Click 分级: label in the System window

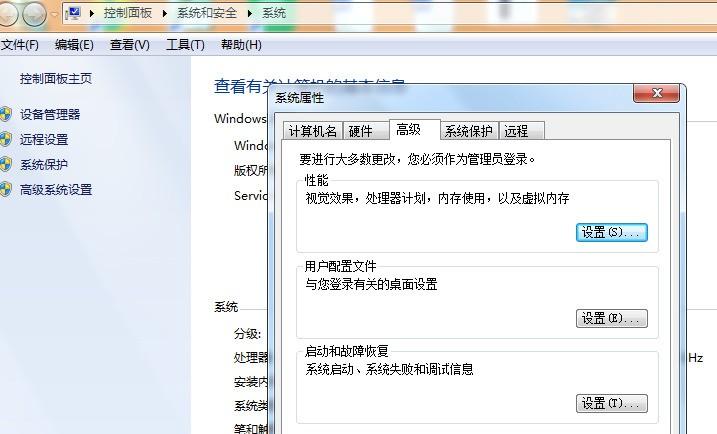point(247,333)
